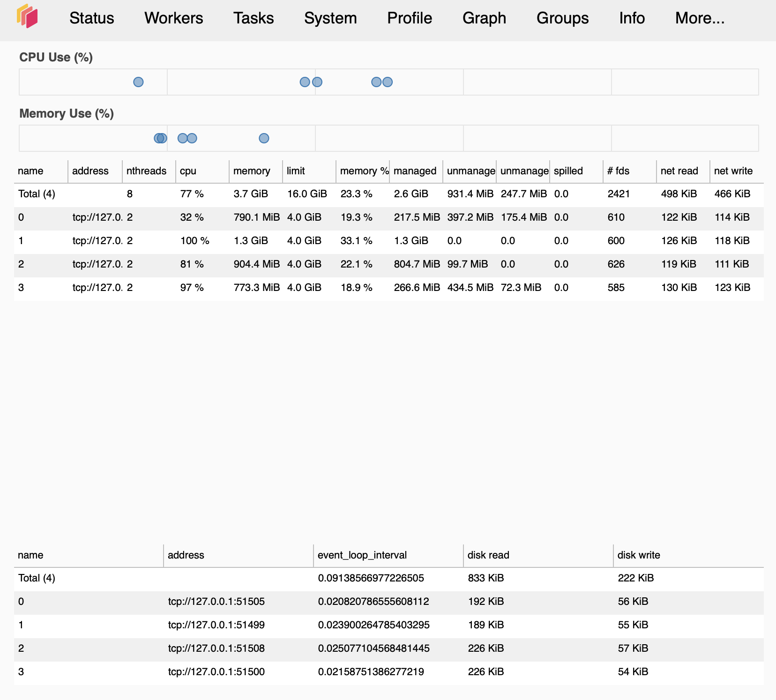Click address tcp://127.0.0.1:51505 in bottom table

coord(216,601)
